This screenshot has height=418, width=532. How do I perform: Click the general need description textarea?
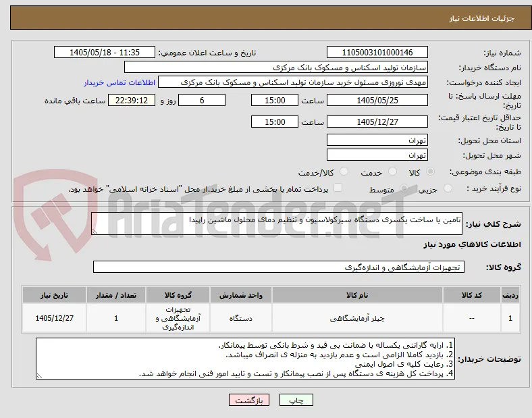[277, 224]
